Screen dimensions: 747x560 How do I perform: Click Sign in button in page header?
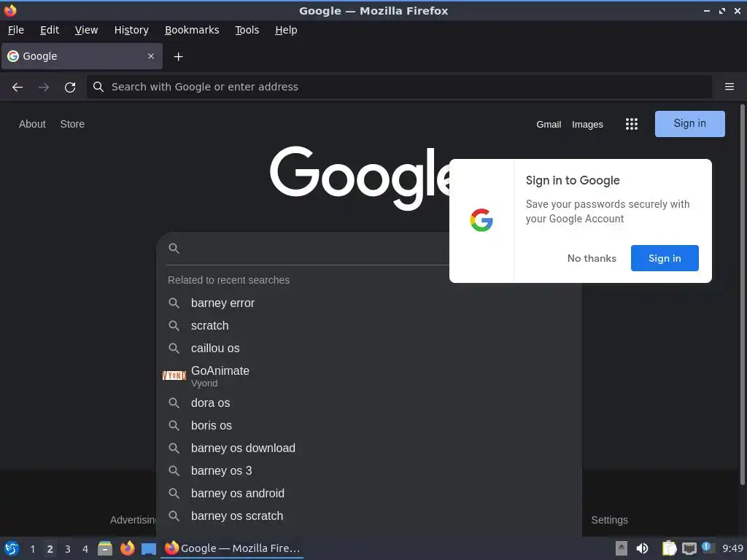point(690,124)
